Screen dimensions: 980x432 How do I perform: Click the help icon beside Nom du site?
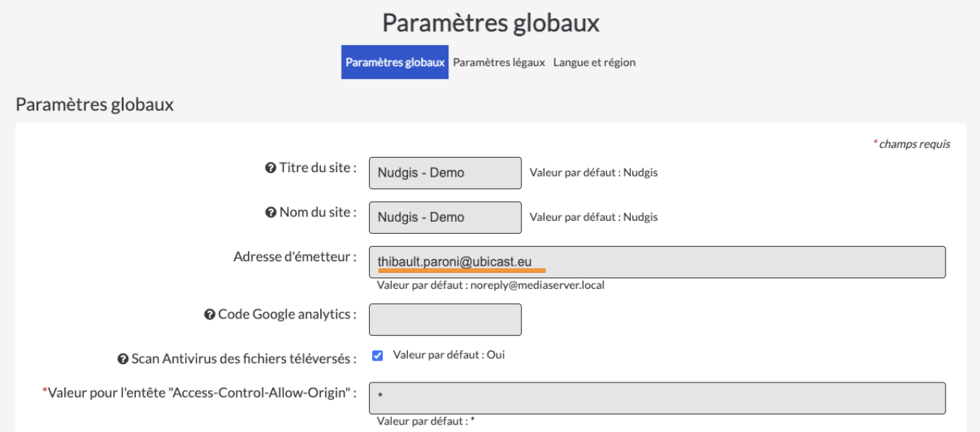[270, 213]
